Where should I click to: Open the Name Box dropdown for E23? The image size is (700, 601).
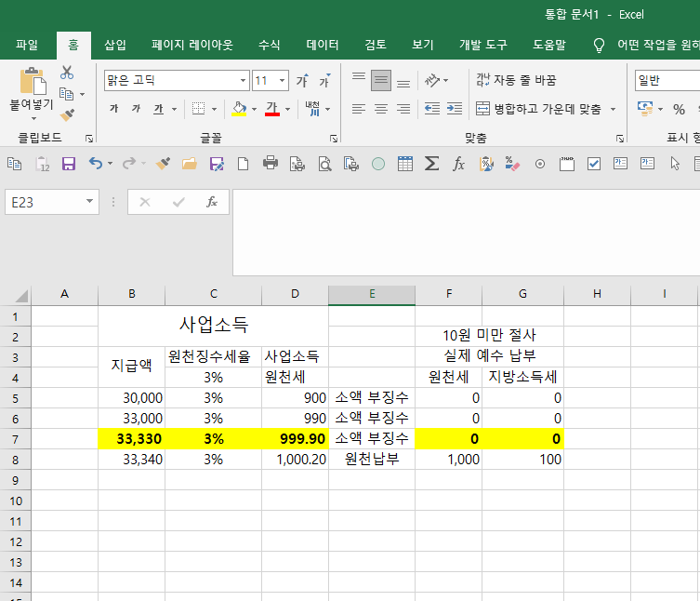point(90,202)
